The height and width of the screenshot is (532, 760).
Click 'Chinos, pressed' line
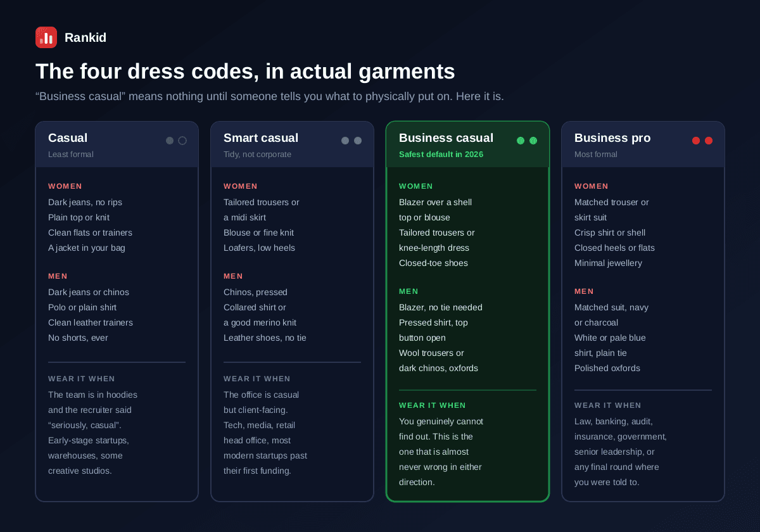(255, 293)
